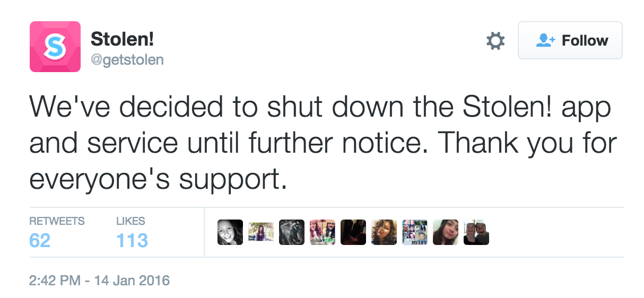Follow the Stolen! account

(x=570, y=40)
